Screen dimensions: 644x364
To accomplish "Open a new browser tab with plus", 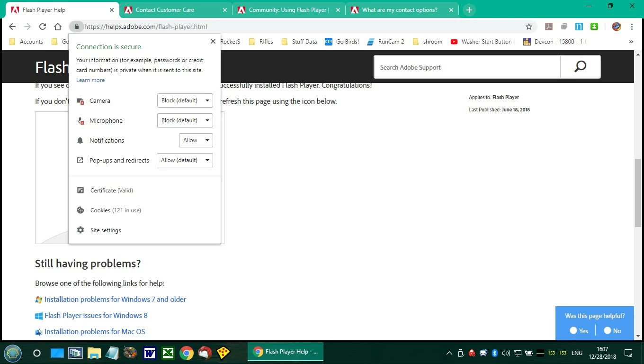I will coord(469,9).
